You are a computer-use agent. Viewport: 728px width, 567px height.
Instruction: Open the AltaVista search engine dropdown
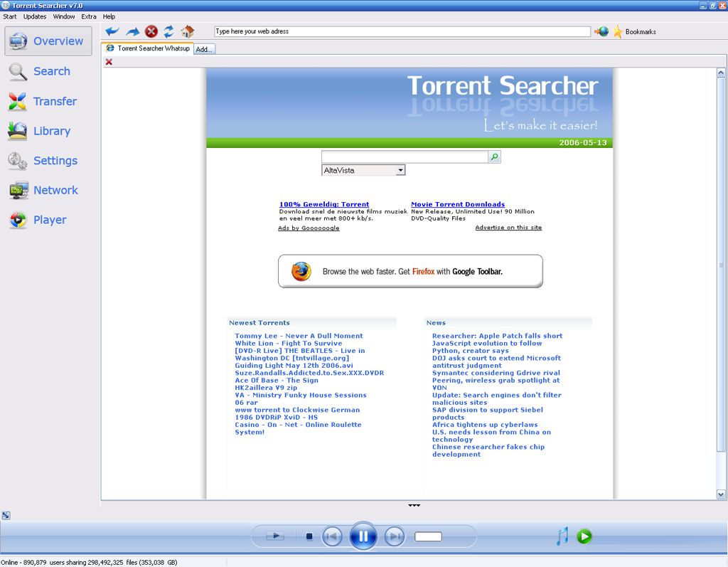point(400,170)
